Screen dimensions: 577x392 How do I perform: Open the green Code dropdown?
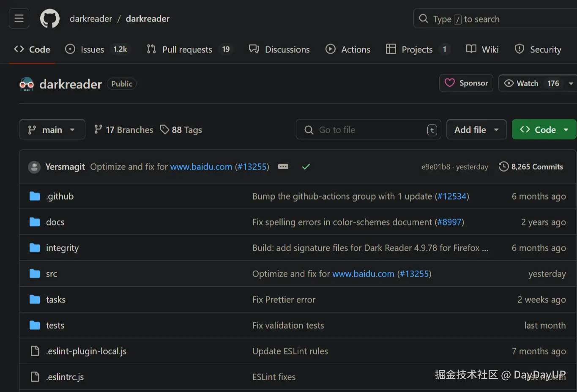[544, 130]
